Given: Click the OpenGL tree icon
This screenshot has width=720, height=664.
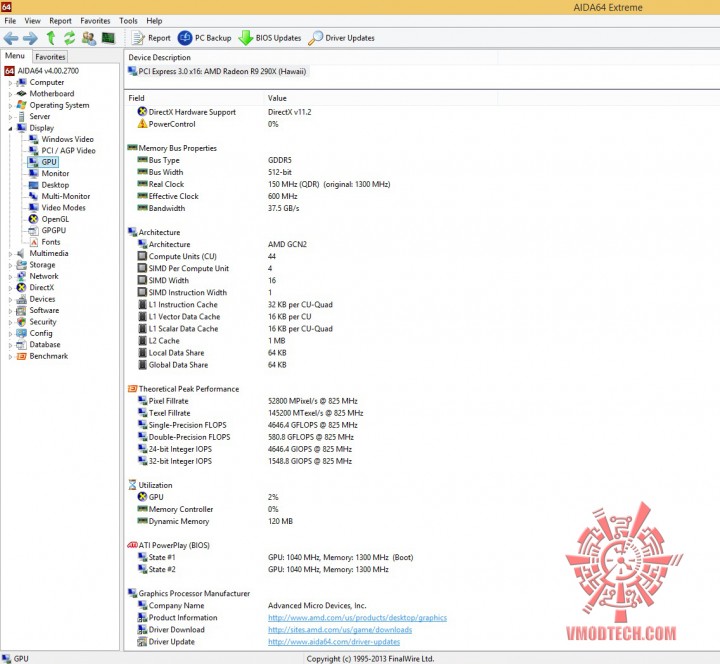Looking at the screenshot, I should point(34,219).
